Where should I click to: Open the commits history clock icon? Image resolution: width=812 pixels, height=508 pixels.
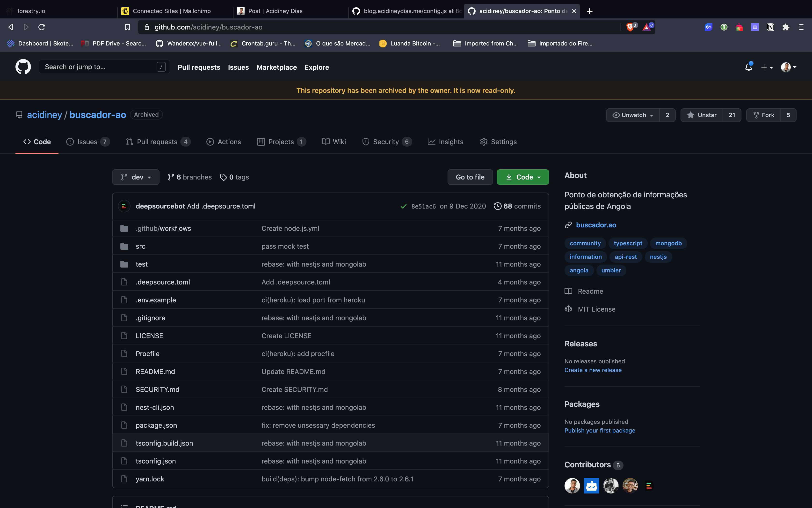pyautogui.click(x=498, y=206)
